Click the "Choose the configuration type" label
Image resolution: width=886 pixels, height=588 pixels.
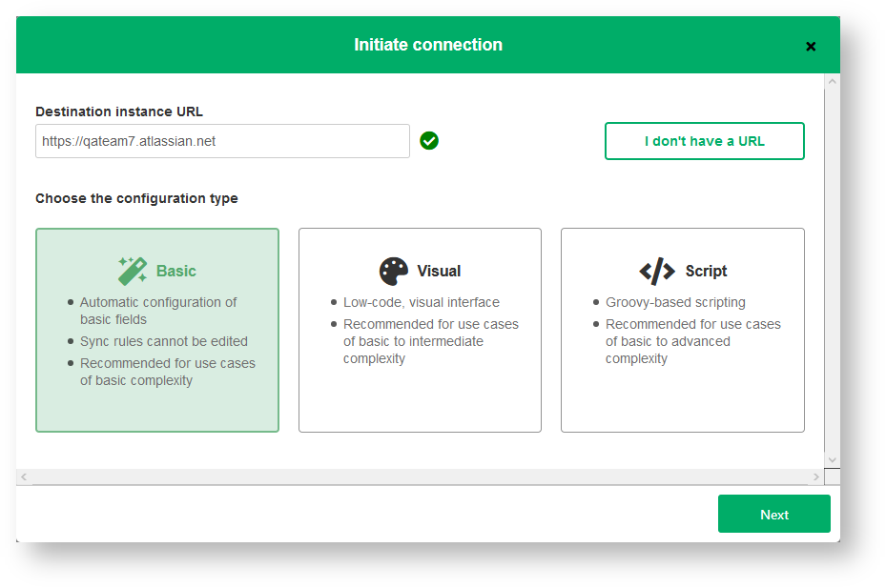136,198
